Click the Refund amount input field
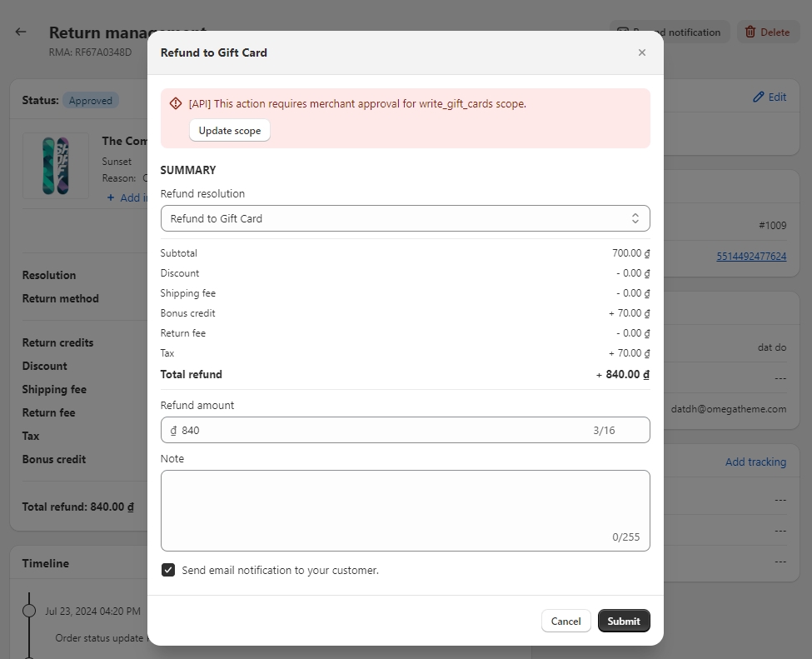 [383, 431]
